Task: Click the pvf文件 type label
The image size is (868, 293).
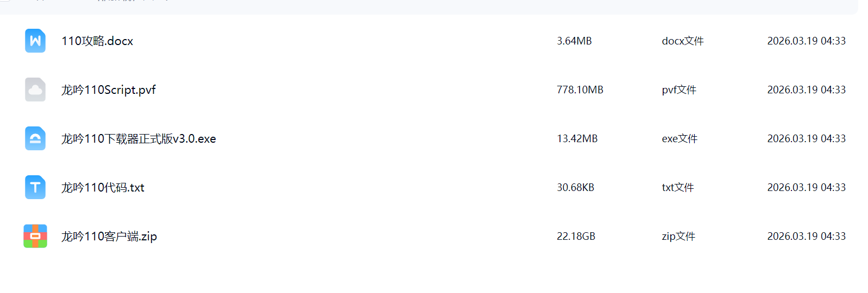Action: (679, 90)
